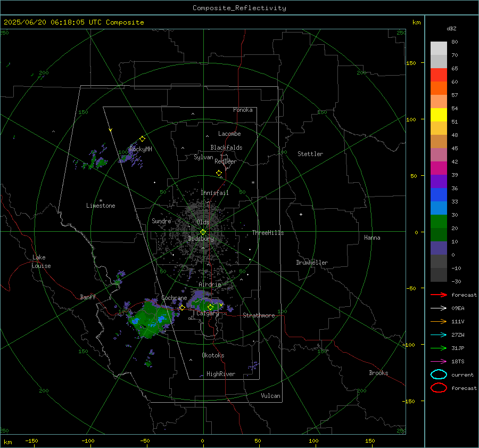Click the asterisk marker above Limestone
This screenshot has width=479, height=448.
[101, 201]
